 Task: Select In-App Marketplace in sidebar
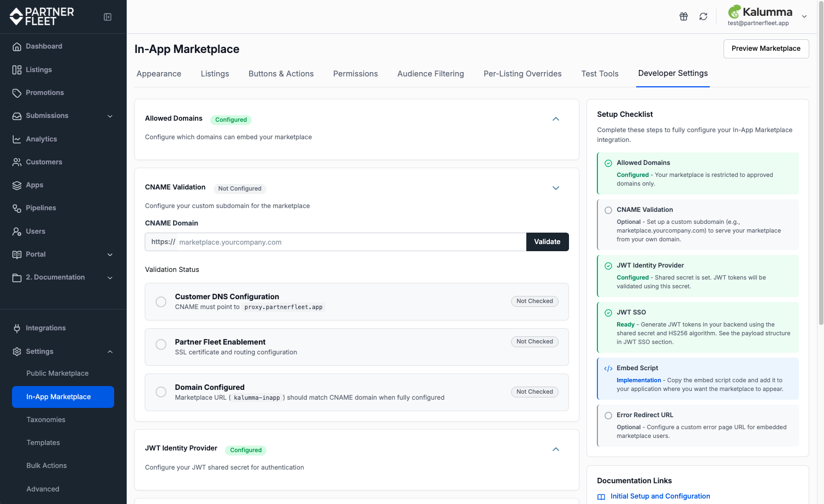[63, 397]
